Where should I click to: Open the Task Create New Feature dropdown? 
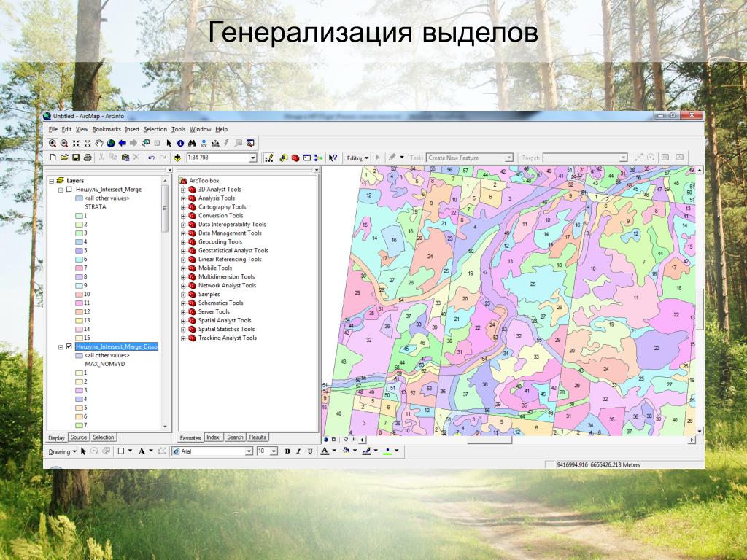coord(508,157)
